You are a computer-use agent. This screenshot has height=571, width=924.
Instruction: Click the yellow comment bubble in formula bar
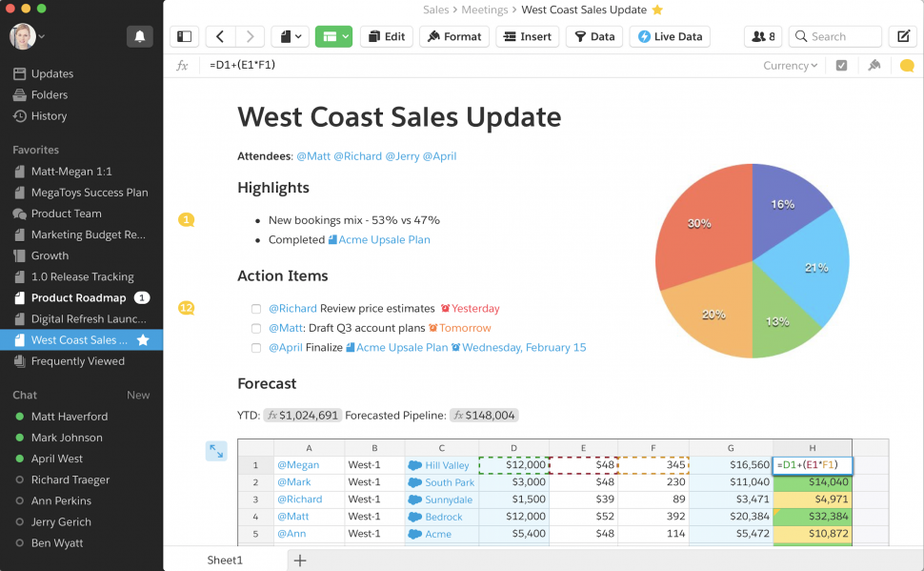[907, 66]
